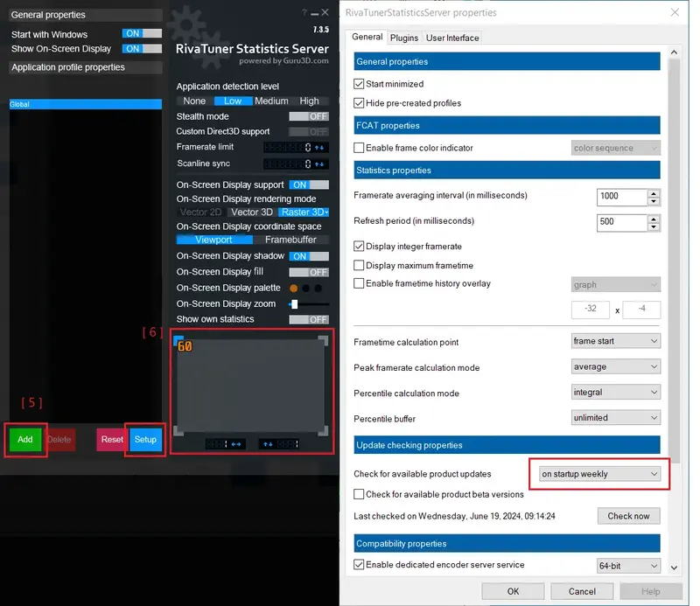700x606 pixels.
Task: Choose Raster 3D rendering mode
Action: point(304,212)
